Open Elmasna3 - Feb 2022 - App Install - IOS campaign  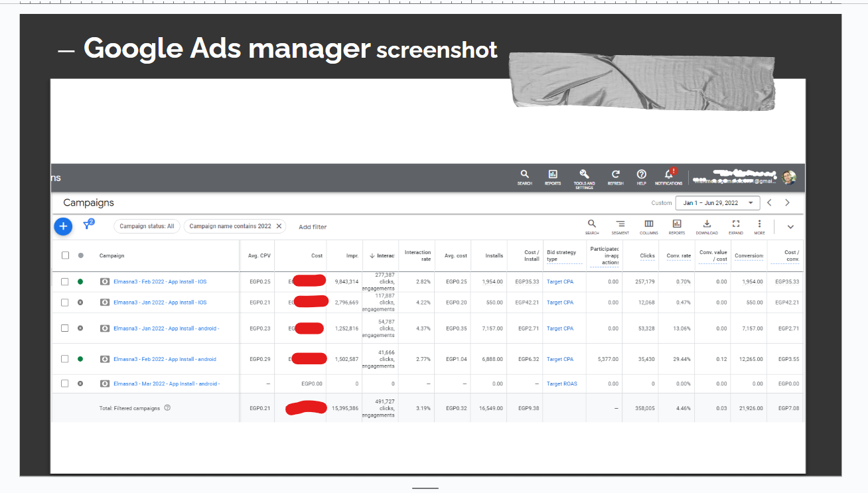pyautogui.click(x=160, y=281)
